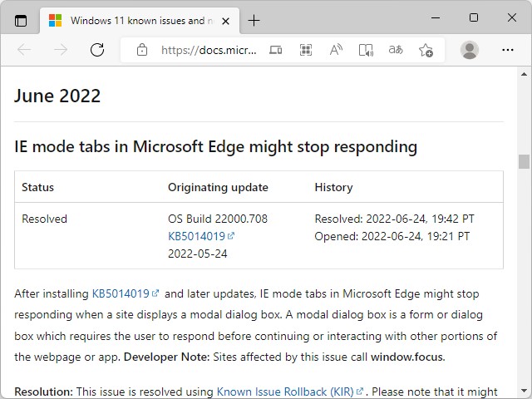Select the Windows 11 known issues tab

140,21
